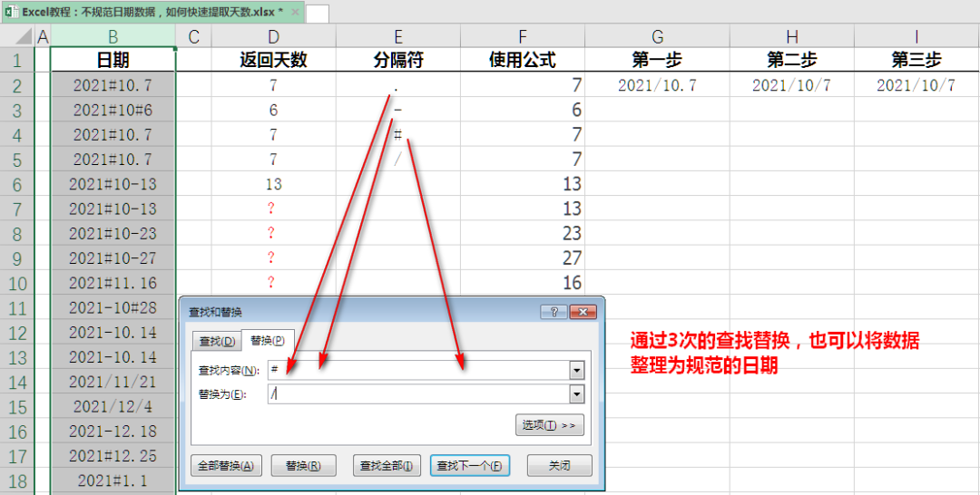Click cell B16 containing 2021-12.18
Screen dimensions: 980x495
[113, 431]
